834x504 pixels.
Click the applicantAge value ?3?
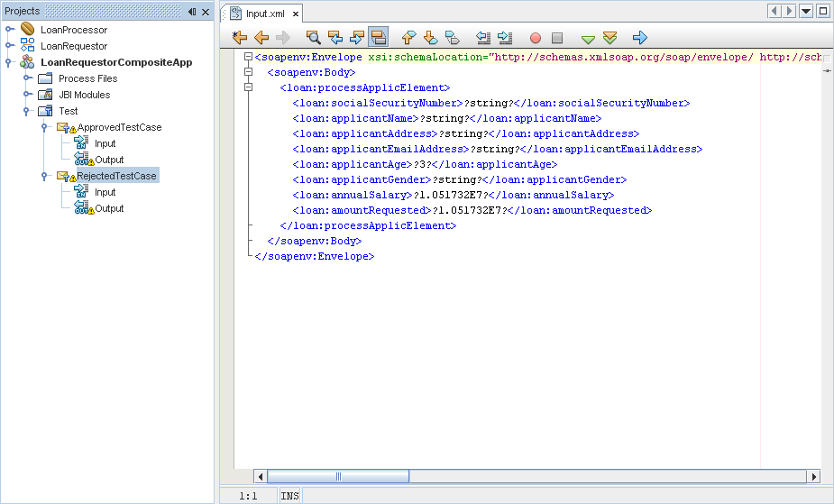pyautogui.click(x=422, y=164)
